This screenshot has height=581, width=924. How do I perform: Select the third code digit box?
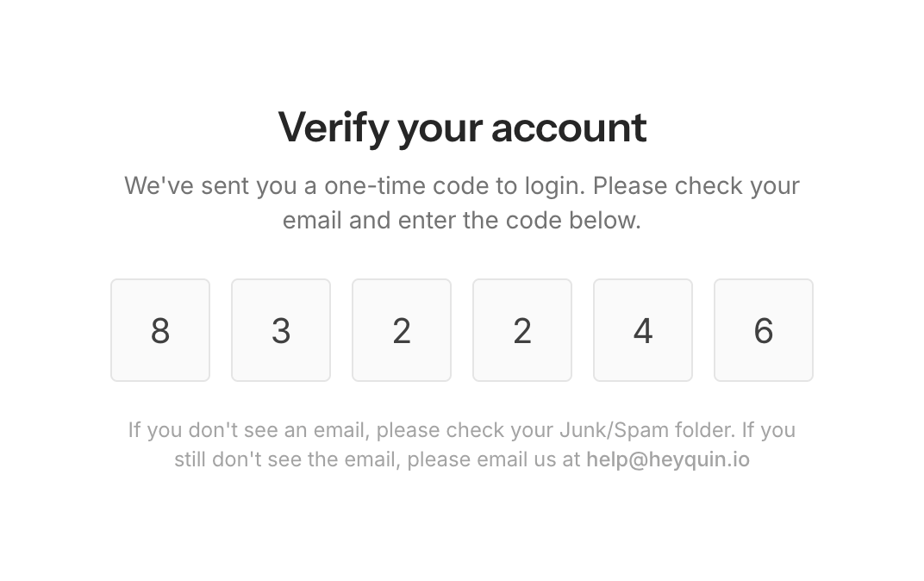click(402, 330)
